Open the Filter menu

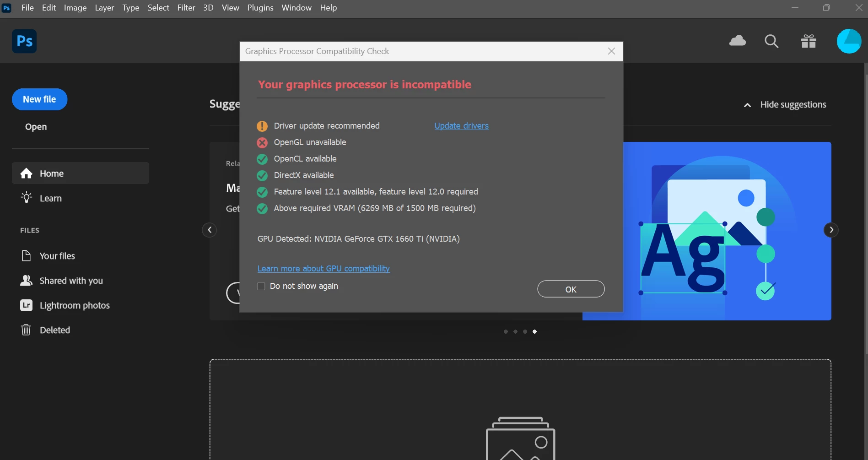click(x=186, y=8)
